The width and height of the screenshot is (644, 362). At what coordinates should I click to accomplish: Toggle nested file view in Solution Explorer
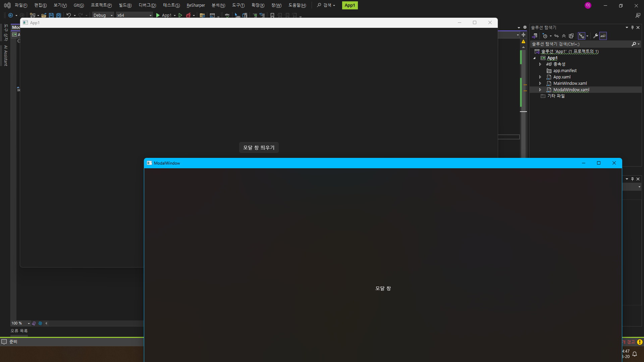[582, 36]
